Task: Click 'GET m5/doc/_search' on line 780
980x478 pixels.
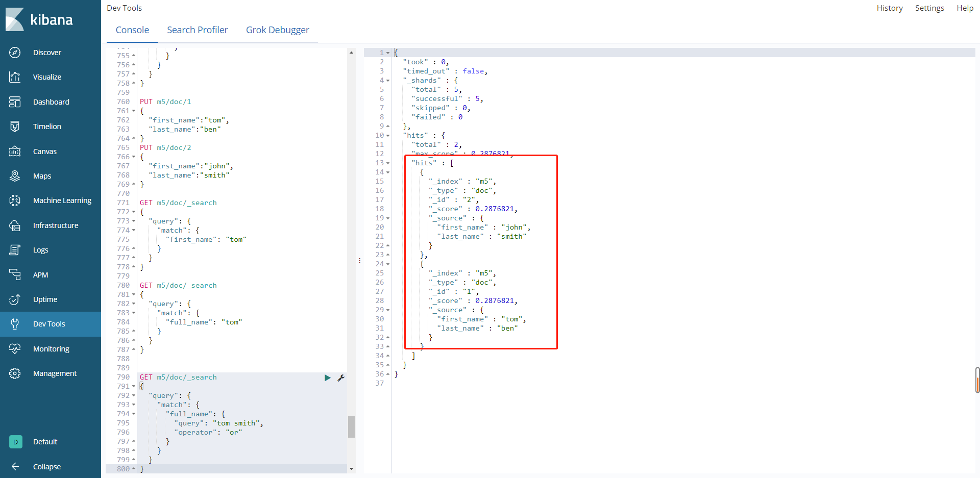Action: [x=178, y=285]
